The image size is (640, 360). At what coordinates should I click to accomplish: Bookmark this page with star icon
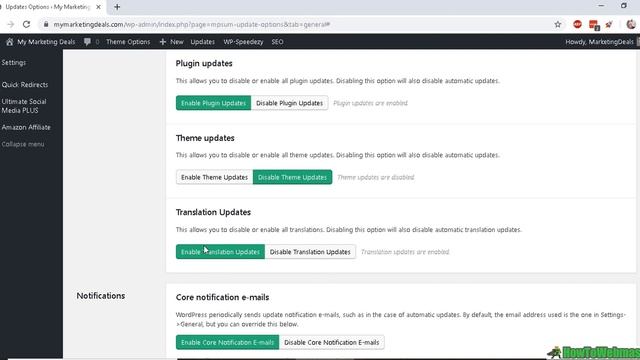(x=558, y=24)
